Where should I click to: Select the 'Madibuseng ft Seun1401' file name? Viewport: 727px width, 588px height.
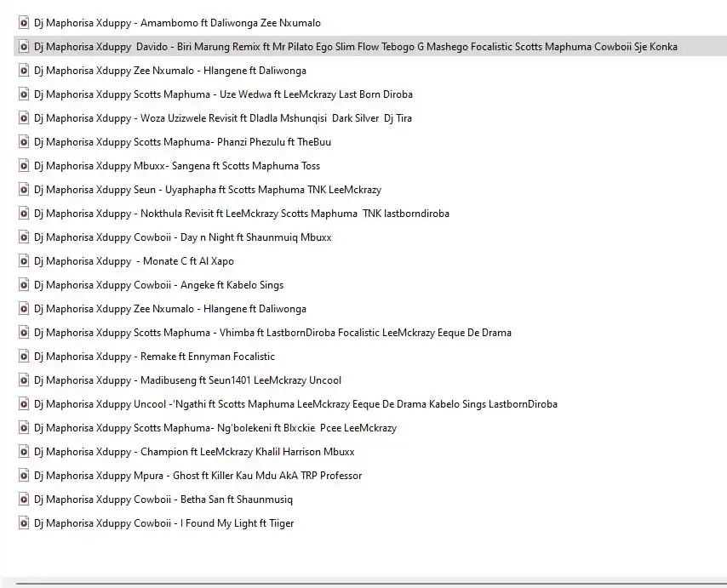point(187,380)
